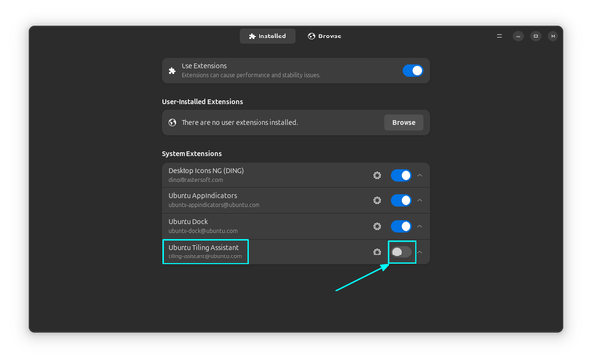Turn off Desktop Icons NG toggle
Viewport: 592px width, 364px height.
(x=401, y=175)
